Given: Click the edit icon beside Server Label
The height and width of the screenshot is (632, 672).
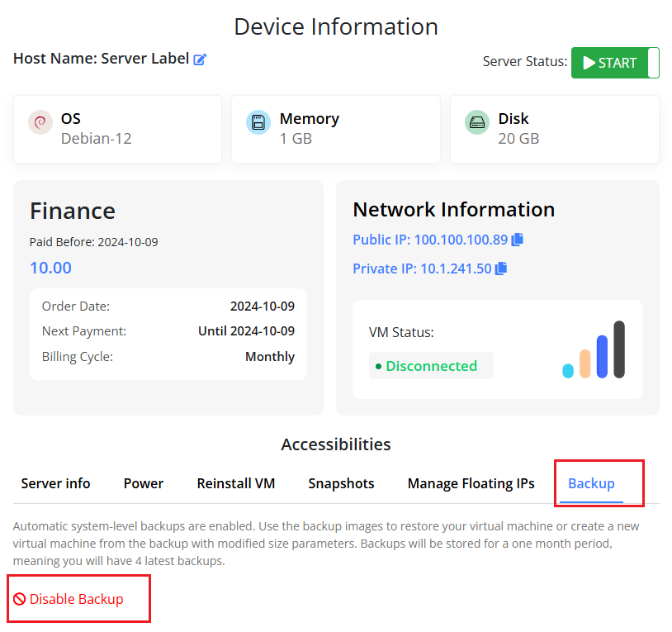Looking at the screenshot, I should (x=200, y=59).
